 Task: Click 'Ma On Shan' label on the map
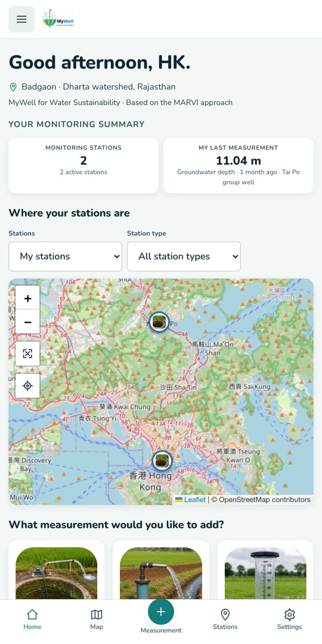[x=213, y=348]
